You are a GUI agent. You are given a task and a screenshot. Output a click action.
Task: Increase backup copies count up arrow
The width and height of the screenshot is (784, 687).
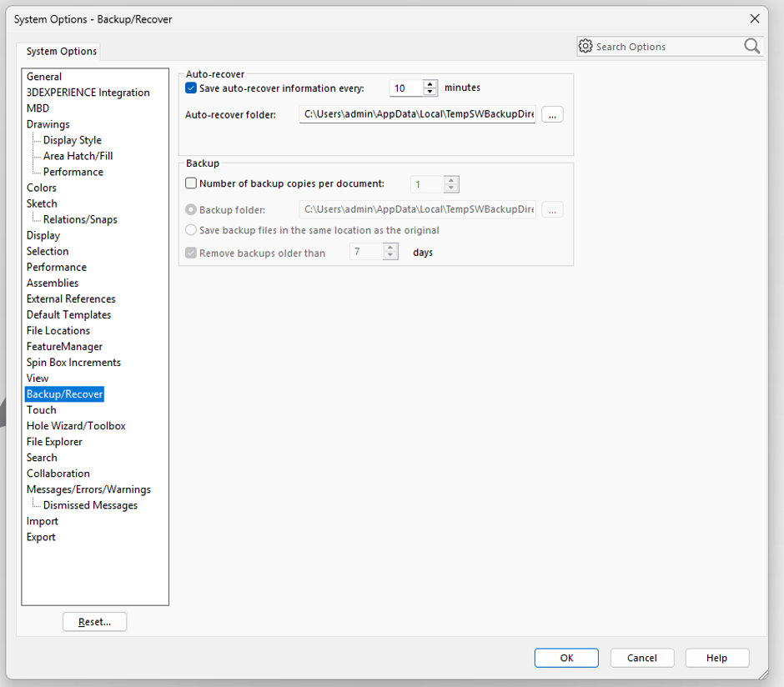coord(451,180)
